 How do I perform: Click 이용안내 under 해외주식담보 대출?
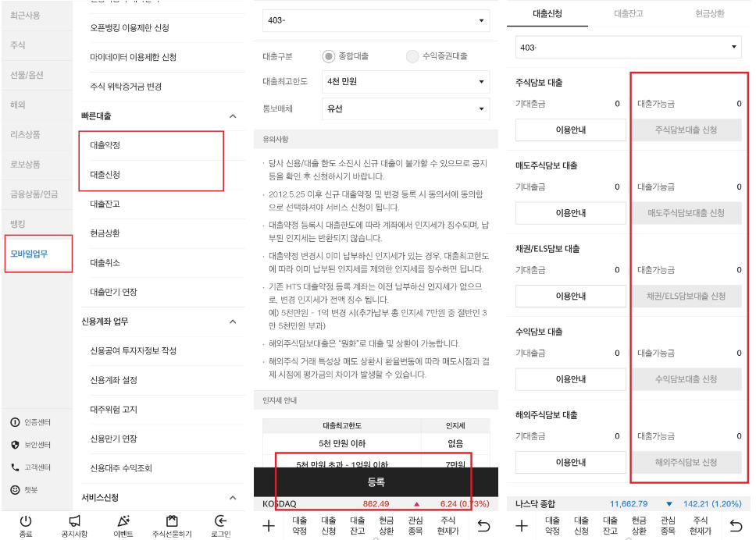pos(570,463)
